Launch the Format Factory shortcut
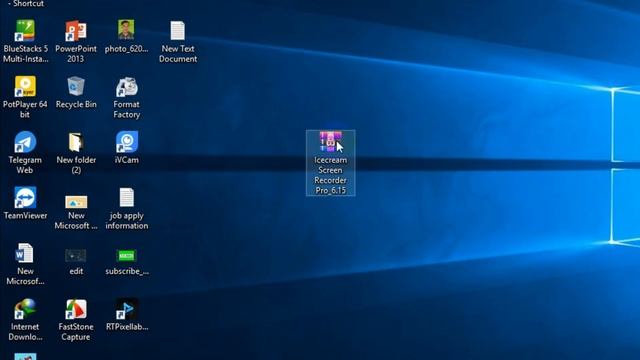Screen dimensions: 640x360 pyautogui.click(x=127, y=87)
